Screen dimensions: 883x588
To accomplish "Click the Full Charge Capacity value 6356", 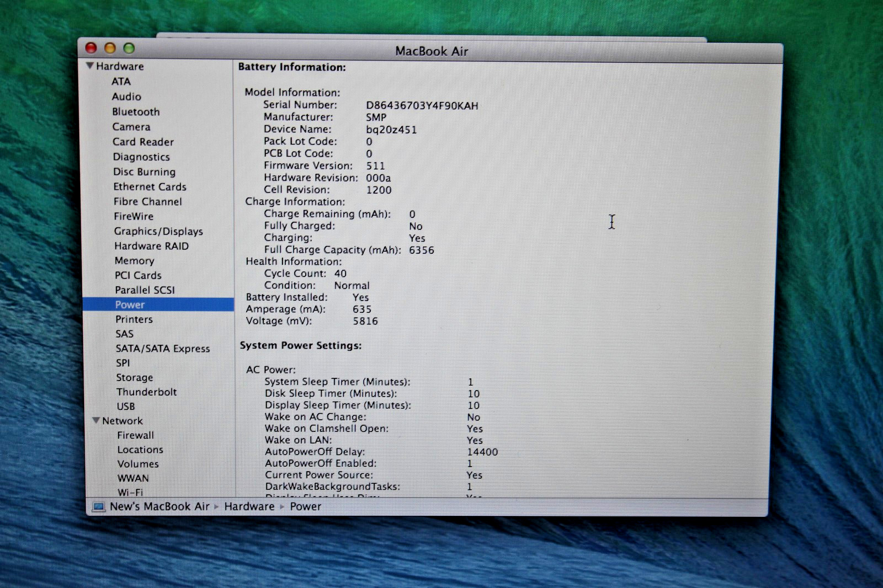I will click(422, 250).
